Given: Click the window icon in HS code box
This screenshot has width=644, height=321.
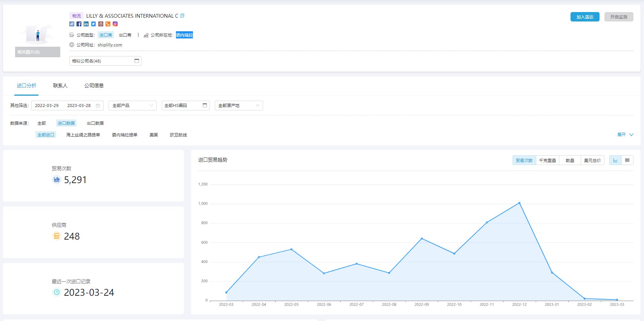Looking at the screenshot, I should pyautogui.click(x=205, y=105).
